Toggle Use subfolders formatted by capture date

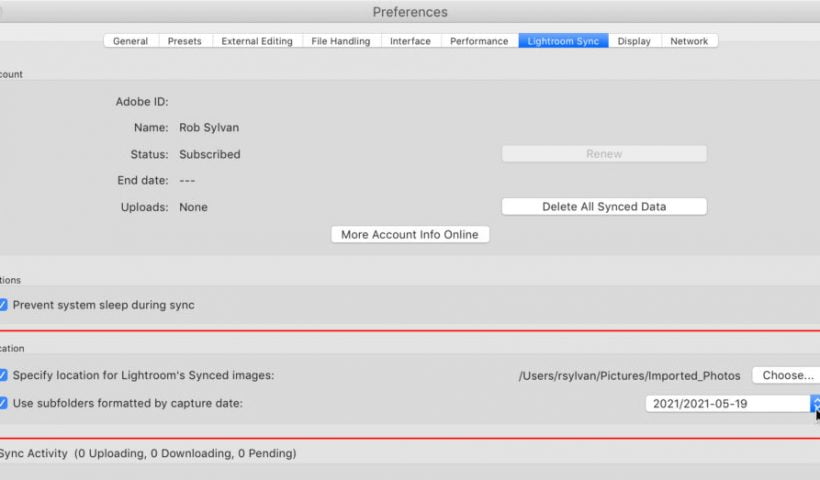tap(3, 403)
